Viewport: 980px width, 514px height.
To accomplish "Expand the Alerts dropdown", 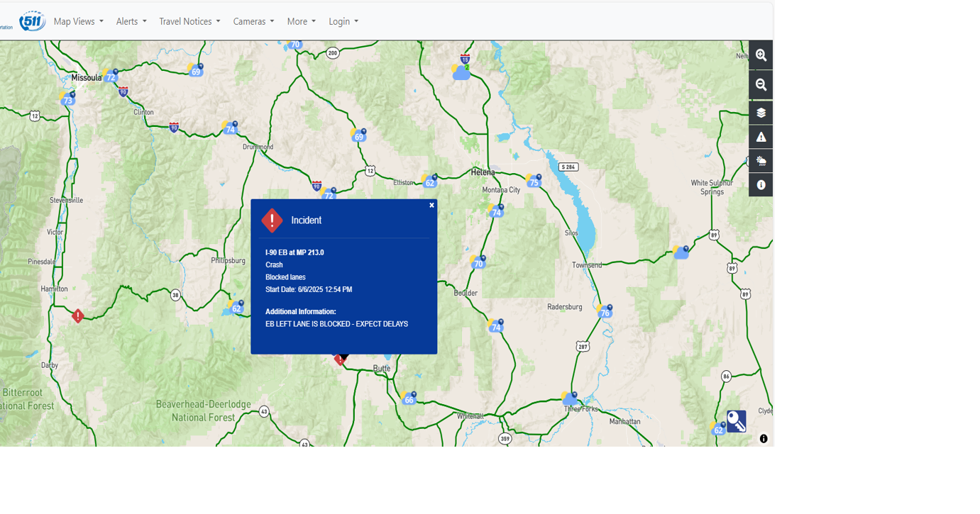I will coord(131,21).
